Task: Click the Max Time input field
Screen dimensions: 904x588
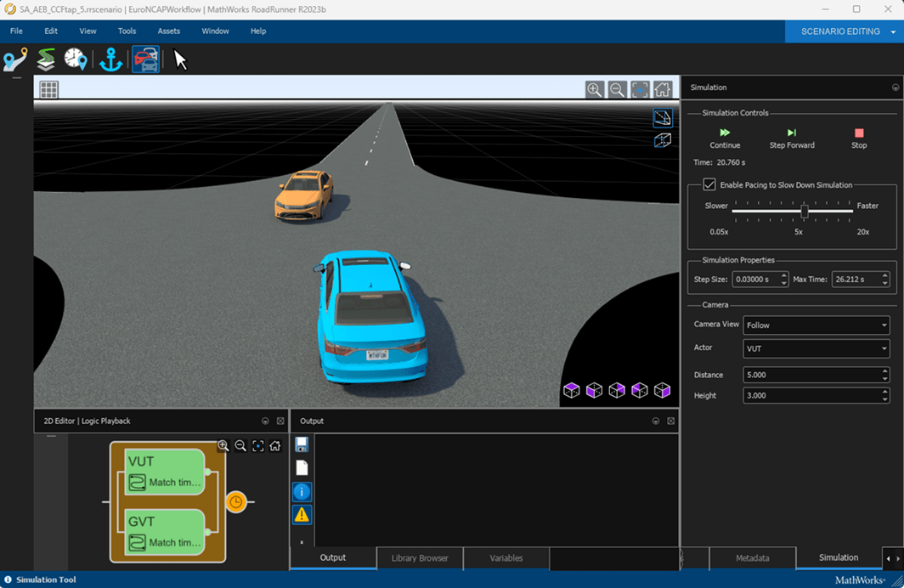Action: (x=860, y=279)
